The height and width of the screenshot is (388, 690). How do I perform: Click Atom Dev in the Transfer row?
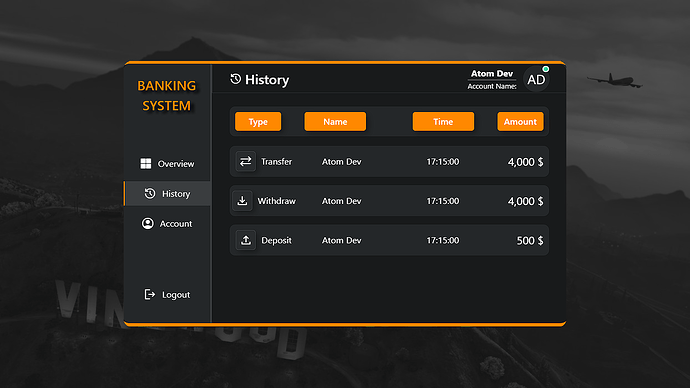pyautogui.click(x=341, y=161)
